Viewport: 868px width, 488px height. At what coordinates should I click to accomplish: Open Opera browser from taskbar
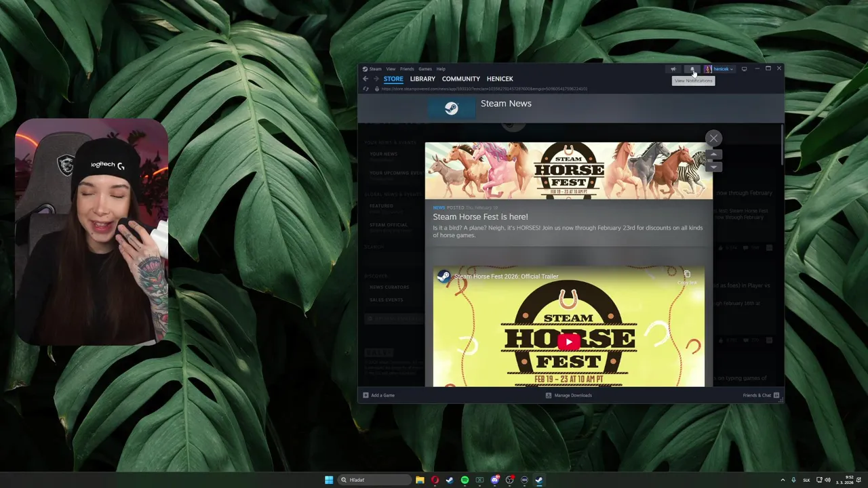tap(435, 480)
